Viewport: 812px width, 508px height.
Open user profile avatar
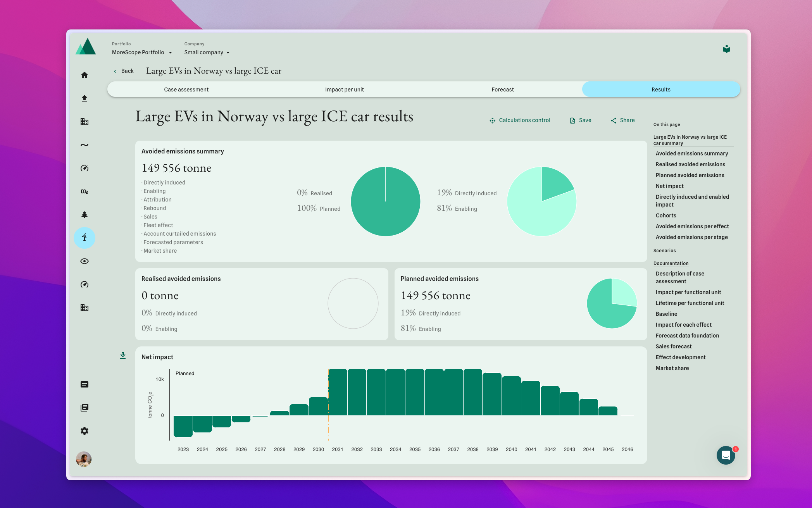click(84, 459)
